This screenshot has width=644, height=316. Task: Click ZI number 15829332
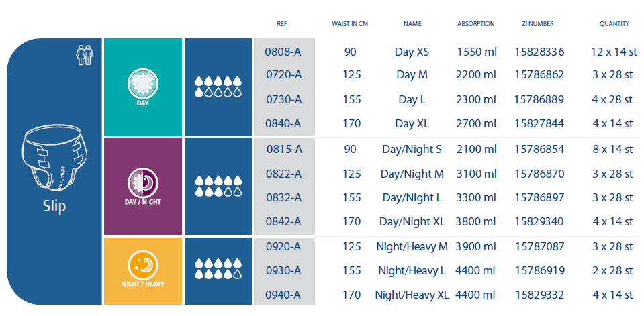[539, 295]
